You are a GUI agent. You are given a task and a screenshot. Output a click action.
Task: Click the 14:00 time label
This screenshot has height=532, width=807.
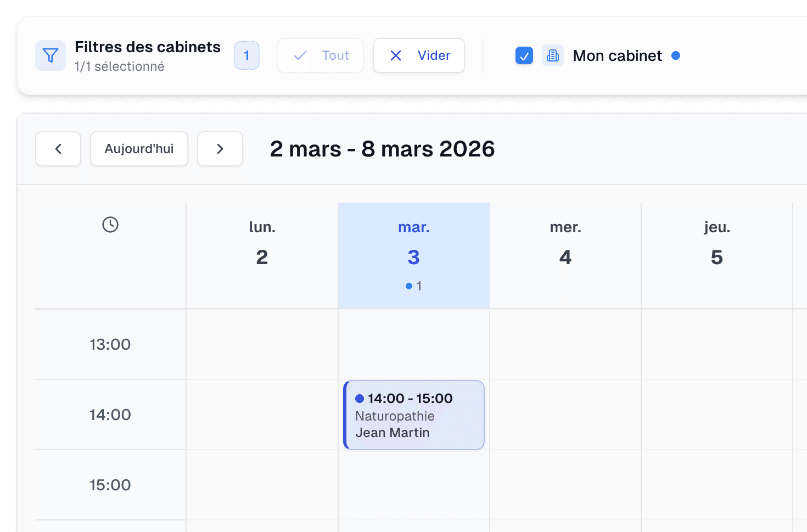click(x=110, y=415)
